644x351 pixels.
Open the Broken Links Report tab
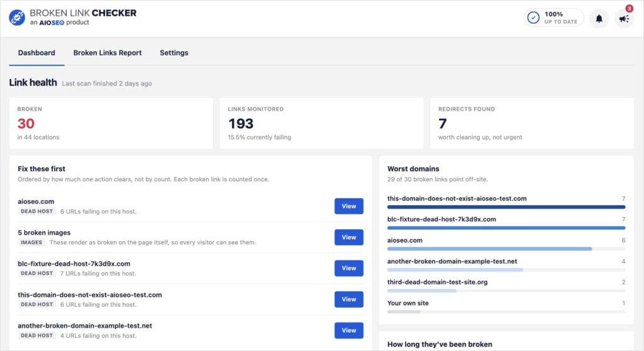pos(107,53)
